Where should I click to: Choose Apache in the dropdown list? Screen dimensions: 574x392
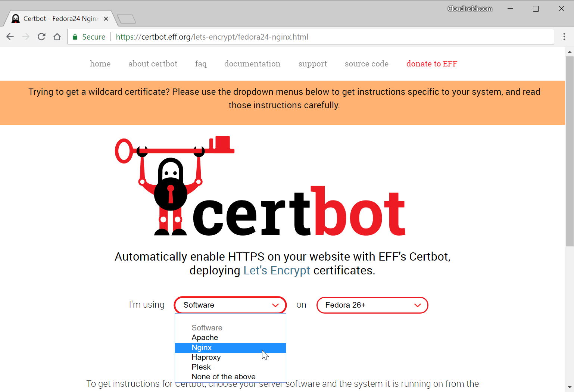[230, 337]
